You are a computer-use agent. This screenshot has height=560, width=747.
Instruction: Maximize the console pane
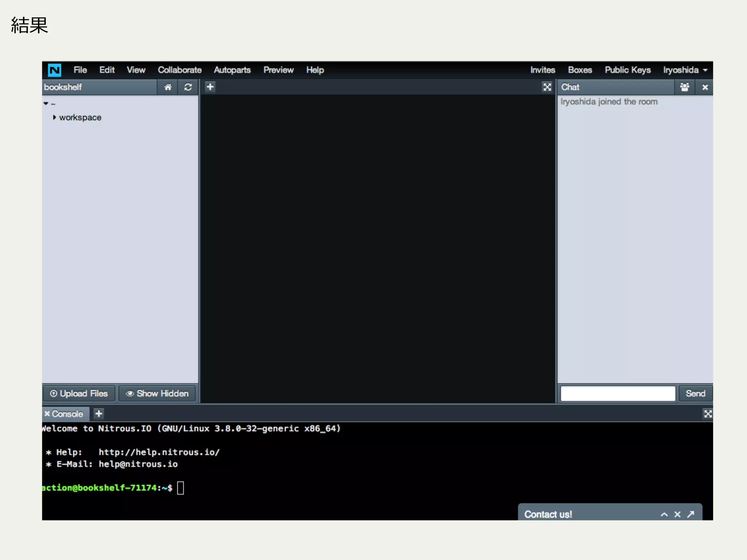click(x=708, y=413)
